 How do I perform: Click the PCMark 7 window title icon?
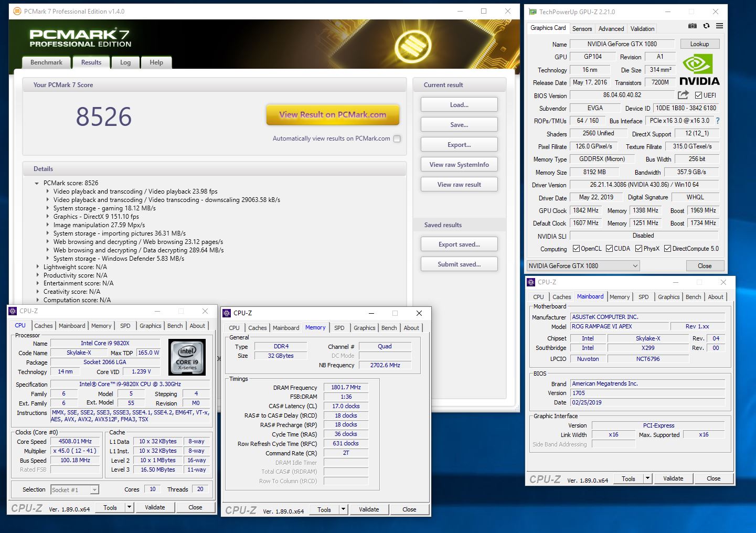(17, 11)
